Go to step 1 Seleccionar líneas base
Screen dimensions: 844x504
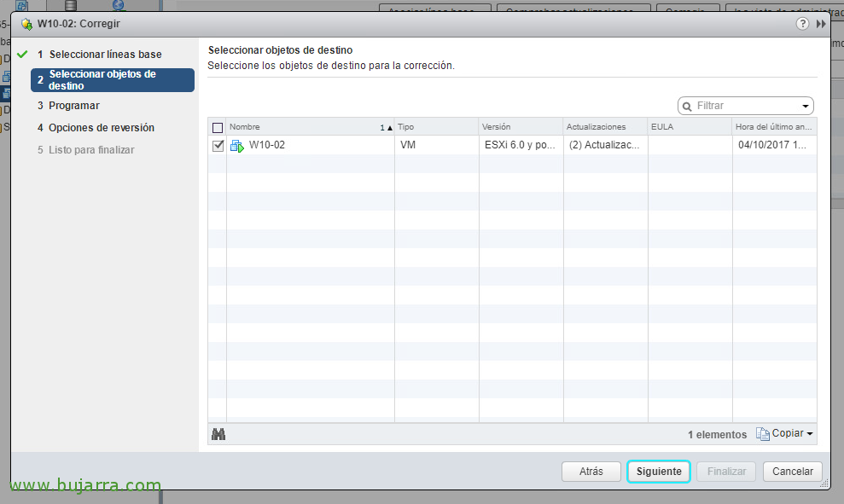(x=106, y=55)
